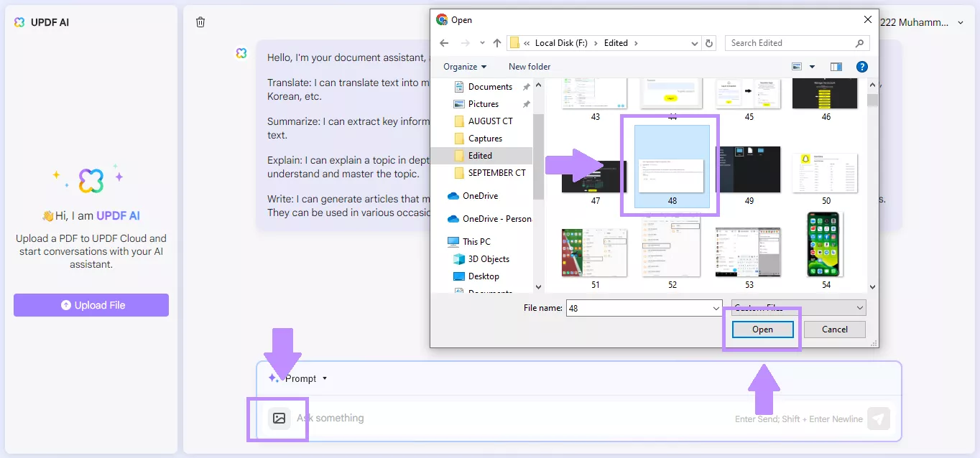Screen dimensions: 980x458
Task: Click the sparkle icon beside Prompt
Action: point(274,378)
